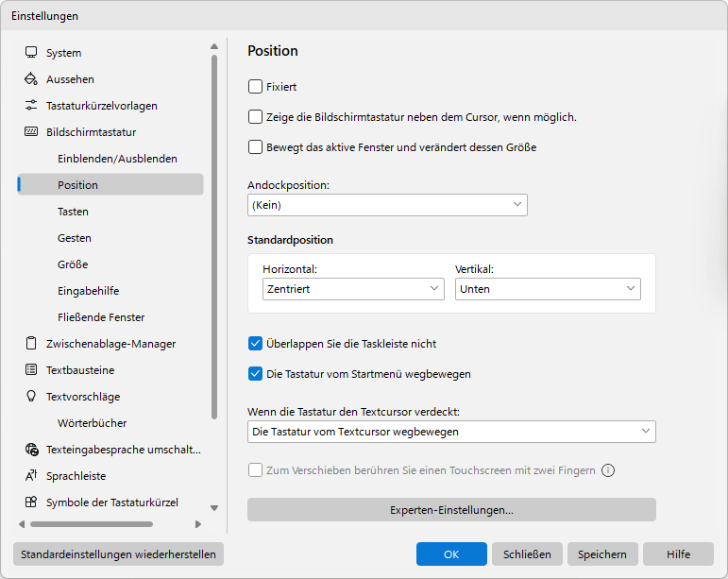The image size is (728, 579).
Task: Click the Zwischenablage-Manager clipboard icon
Action: (31, 344)
